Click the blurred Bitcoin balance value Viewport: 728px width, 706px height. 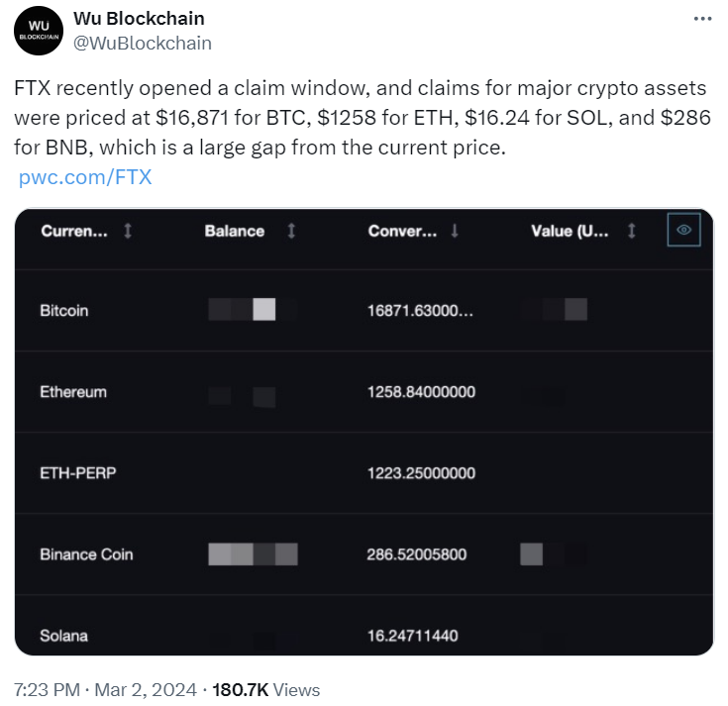point(253,310)
